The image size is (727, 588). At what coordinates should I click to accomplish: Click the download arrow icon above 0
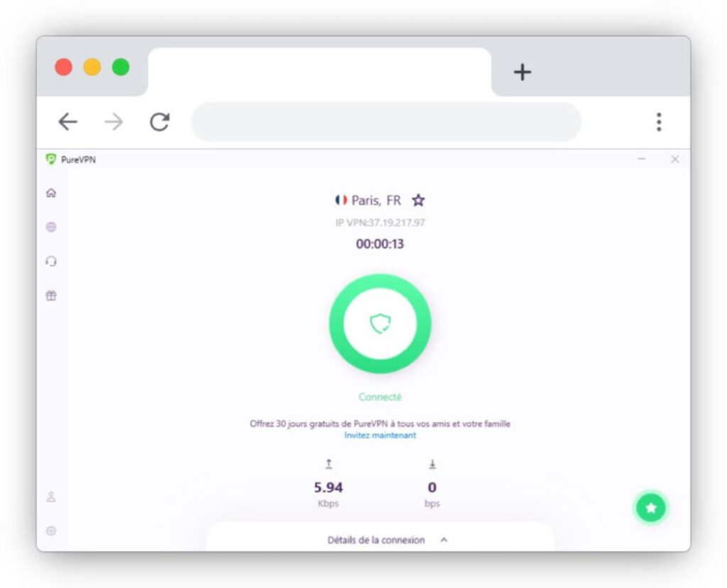(x=432, y=464)
